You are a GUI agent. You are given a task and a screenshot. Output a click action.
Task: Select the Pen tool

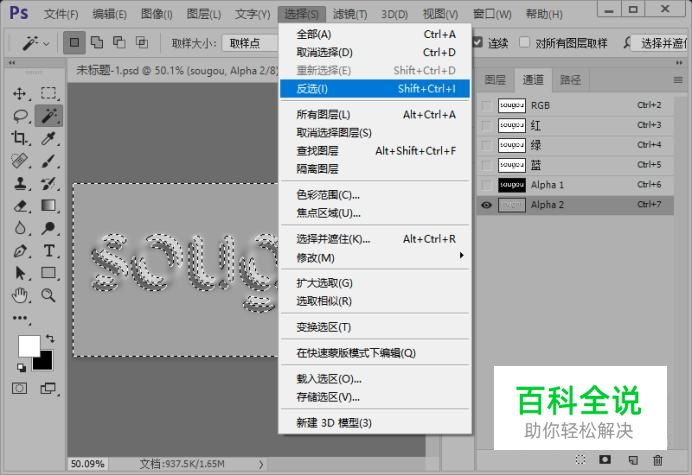click(19, 251)
